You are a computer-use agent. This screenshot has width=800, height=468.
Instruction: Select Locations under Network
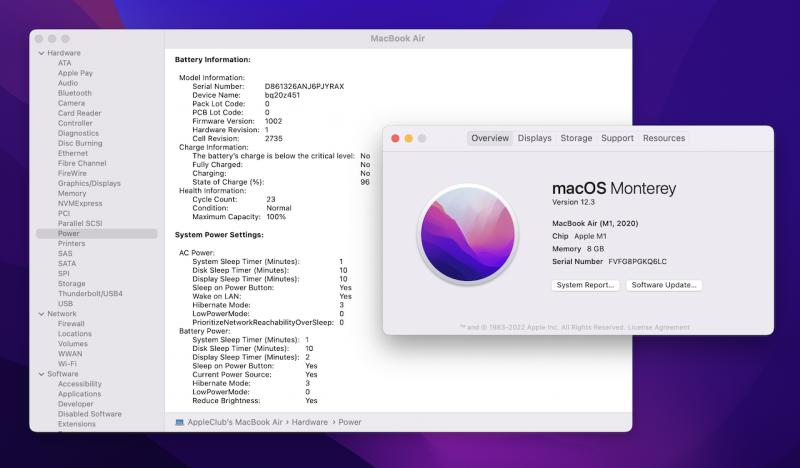tap(74, 334)
